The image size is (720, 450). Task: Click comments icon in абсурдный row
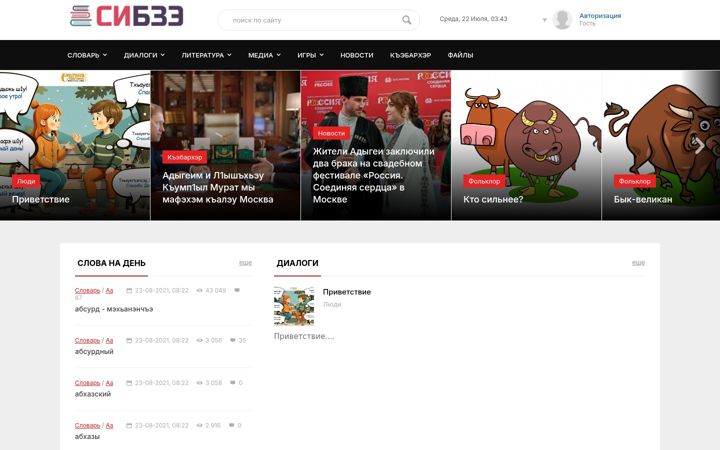[x=233, y=340]
